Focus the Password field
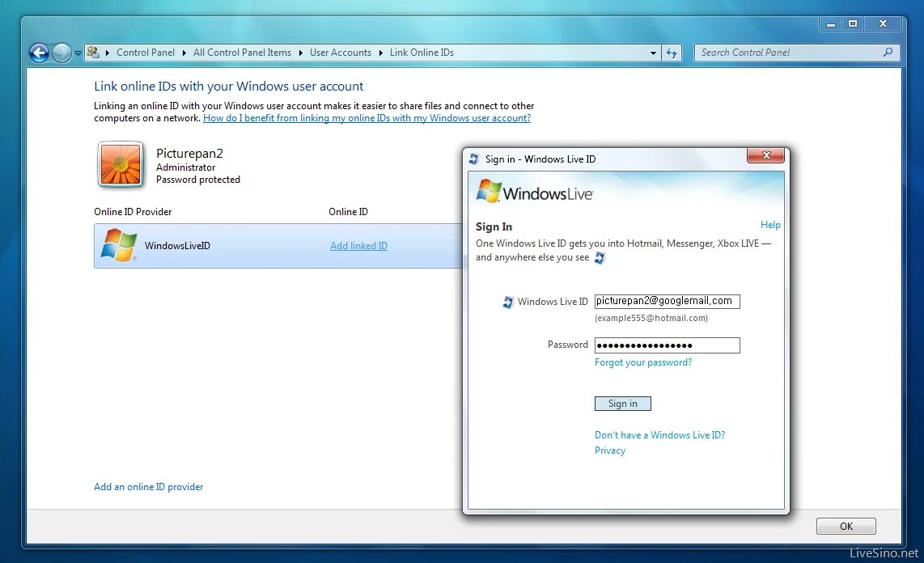This screenshot has height=563, width=924. [667, 345]
